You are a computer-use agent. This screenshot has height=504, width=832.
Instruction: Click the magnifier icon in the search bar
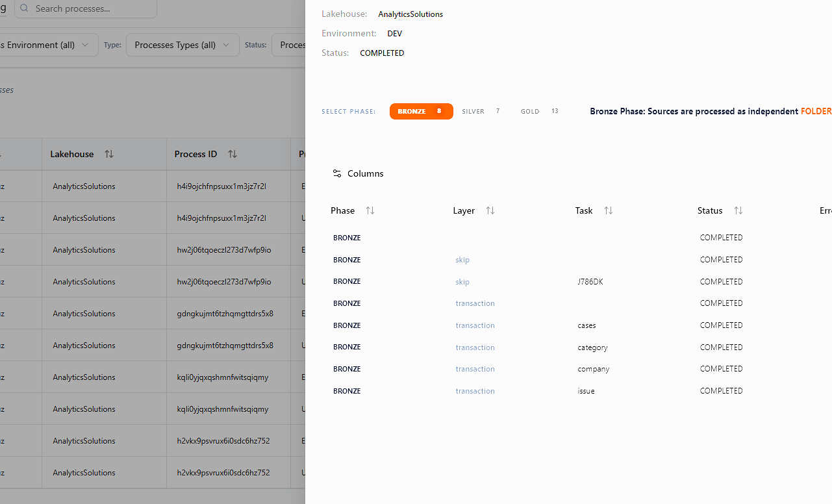pos(24,8)
